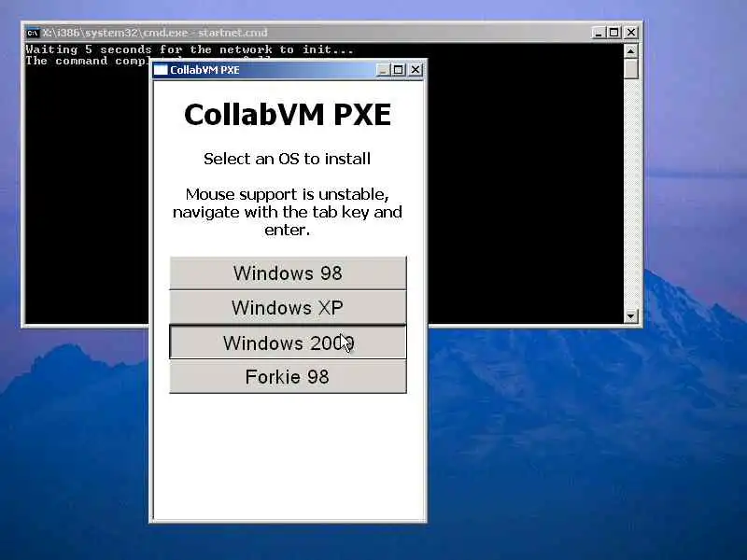Click the console scrollbar up arrow
747x560 pixels.
point(631,50)
